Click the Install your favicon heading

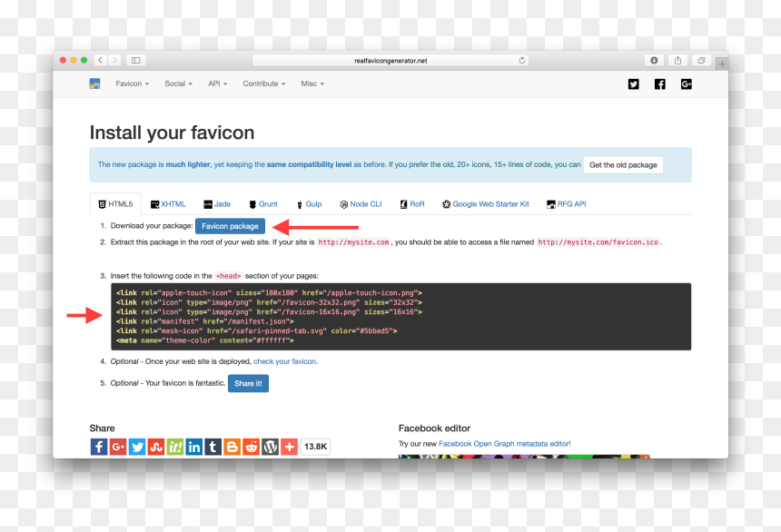click(172, 133)
